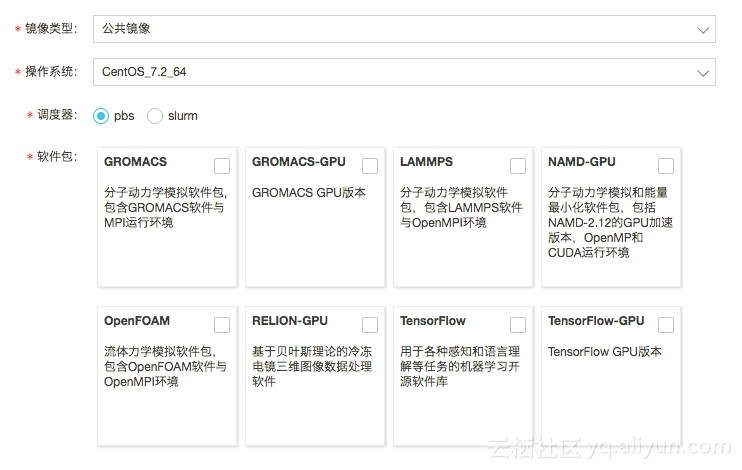
Task: Click the OpenFOAM description about 流体力学模拟
Action: point(165,367)
